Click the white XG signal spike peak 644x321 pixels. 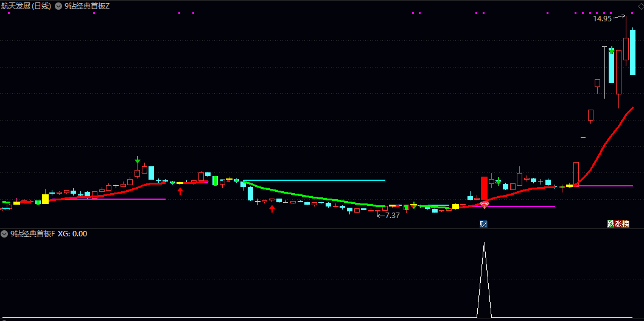[485, 243]
